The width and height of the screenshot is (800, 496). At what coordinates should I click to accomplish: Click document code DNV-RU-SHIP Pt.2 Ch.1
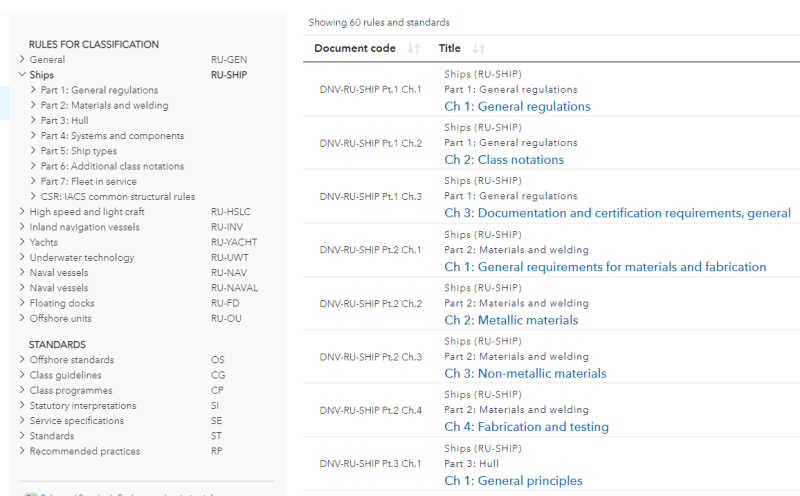tap(370, 250)
